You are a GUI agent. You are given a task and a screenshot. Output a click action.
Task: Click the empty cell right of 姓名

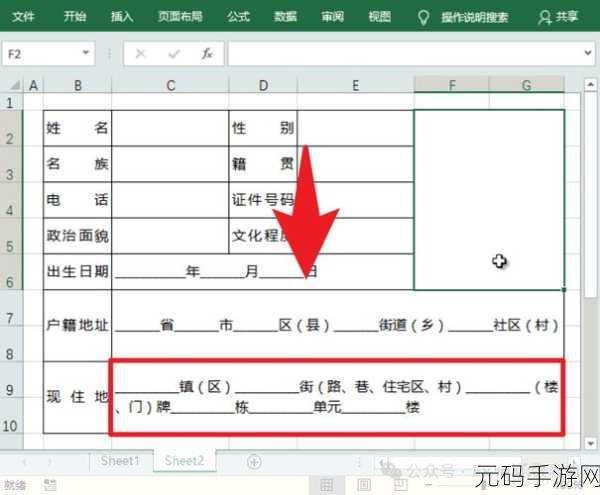point(170,128)
